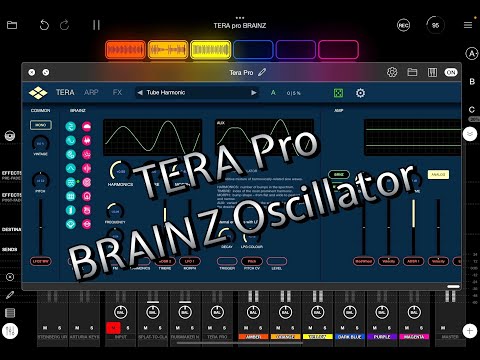Rename plugin with pencil next to Tera Pro
Image resolution: width=480 pixels, height=360 pixels.
click(262, 72)
